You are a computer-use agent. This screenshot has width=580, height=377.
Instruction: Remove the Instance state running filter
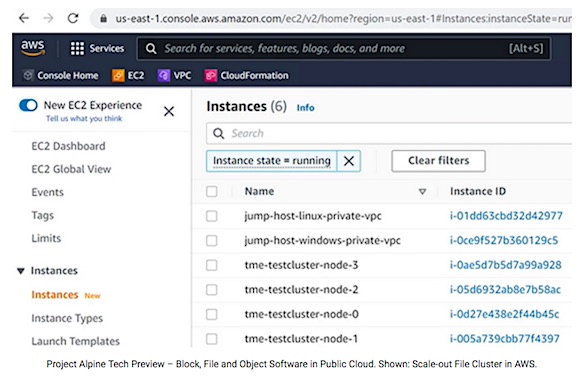348,161
